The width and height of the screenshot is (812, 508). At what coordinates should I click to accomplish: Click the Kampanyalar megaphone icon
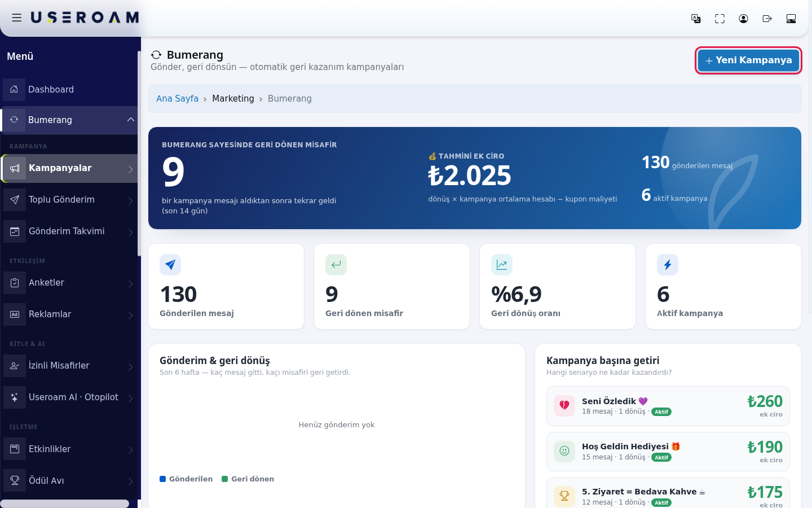click(15, 168)
